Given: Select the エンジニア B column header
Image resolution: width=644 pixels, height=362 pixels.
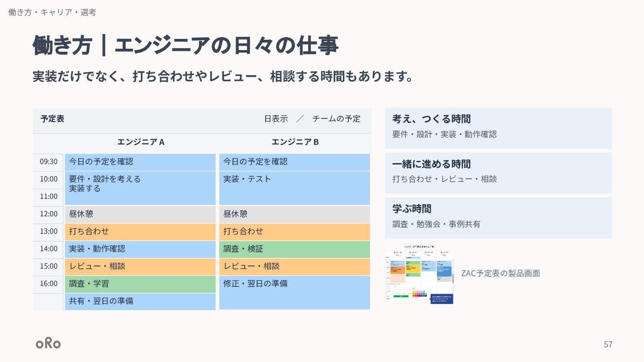Looking at the screenshot, I should tap(295, 142).
